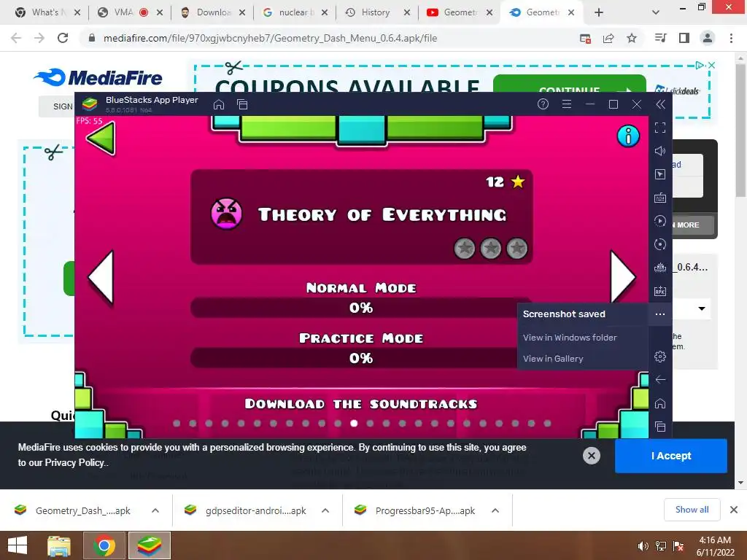Open the Chrome profile avatar
The height and width of the screenshot is (560, 747).
click(x=708, y=38)
